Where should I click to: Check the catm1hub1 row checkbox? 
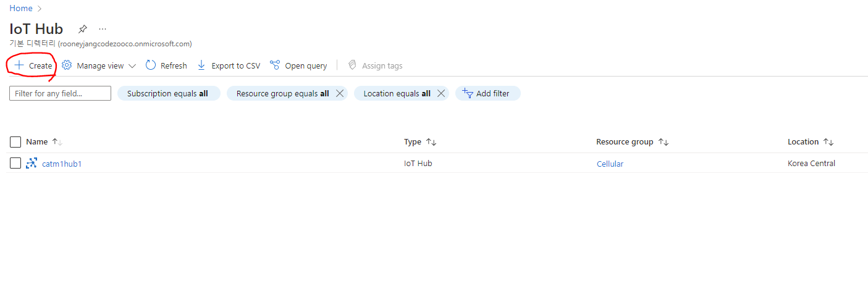point(15,163)
